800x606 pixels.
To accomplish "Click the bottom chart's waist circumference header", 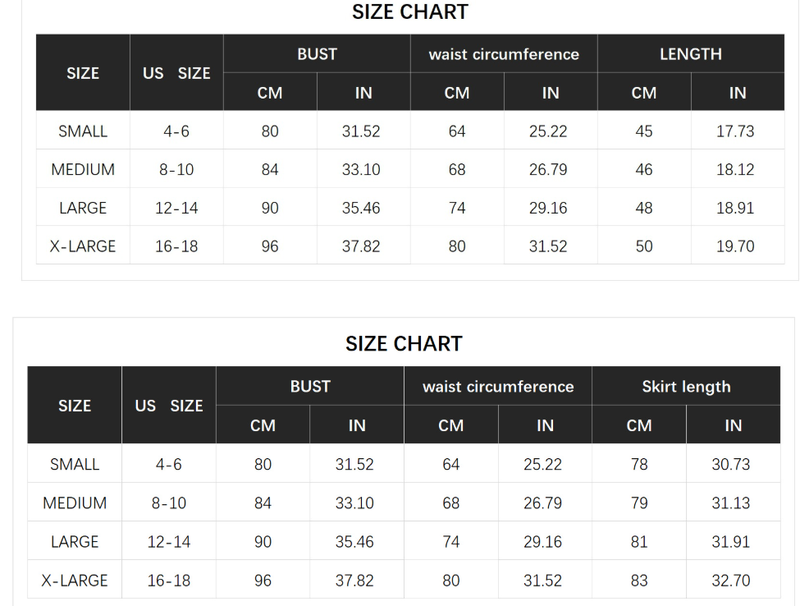I will coord(498,386).
